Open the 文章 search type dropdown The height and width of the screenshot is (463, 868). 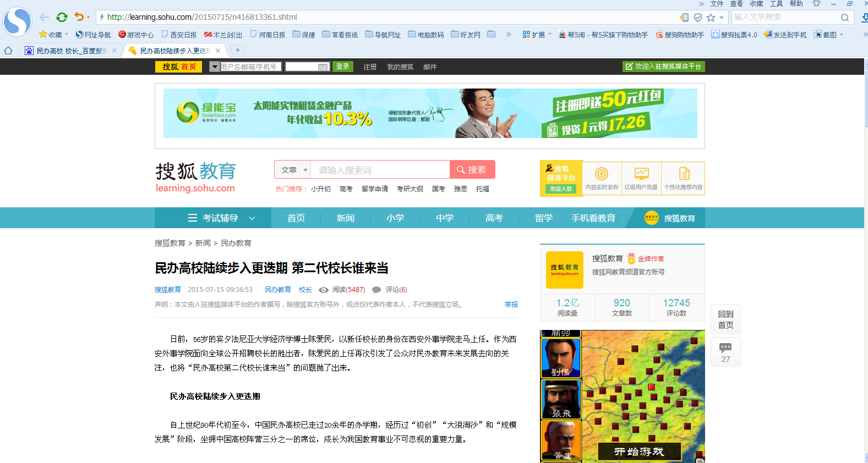pyautogui.click(x=293, y=170)
